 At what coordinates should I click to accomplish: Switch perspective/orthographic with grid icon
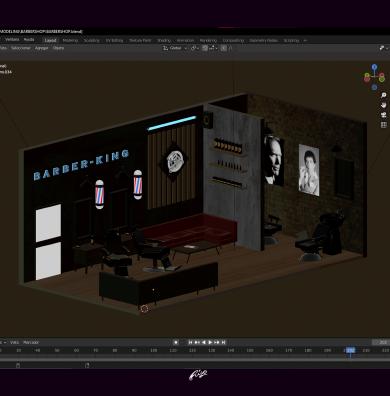pyautogui.click(x=383, y=125)
